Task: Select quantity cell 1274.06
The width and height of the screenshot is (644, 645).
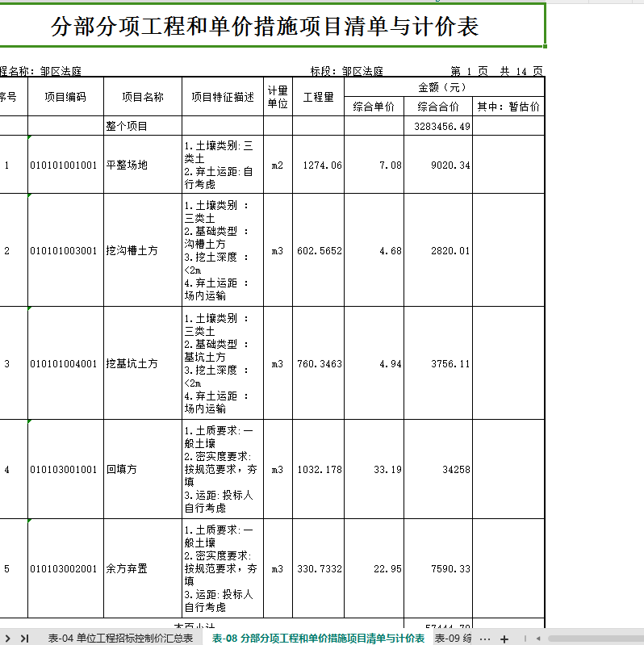Action: coord(318,165)
